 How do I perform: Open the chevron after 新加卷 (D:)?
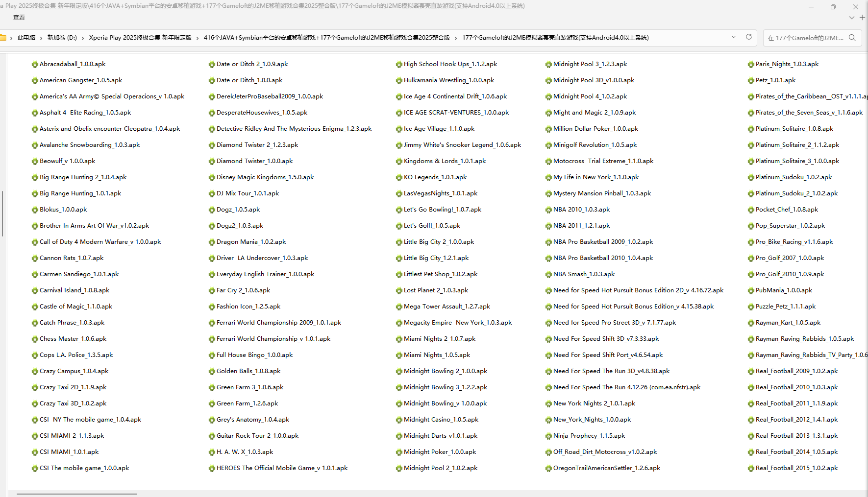83,38
